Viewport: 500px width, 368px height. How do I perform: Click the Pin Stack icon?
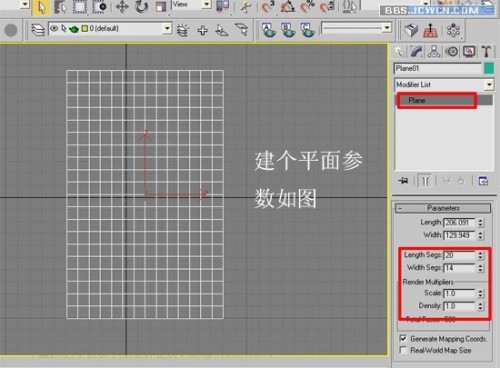tap(403, 181)
